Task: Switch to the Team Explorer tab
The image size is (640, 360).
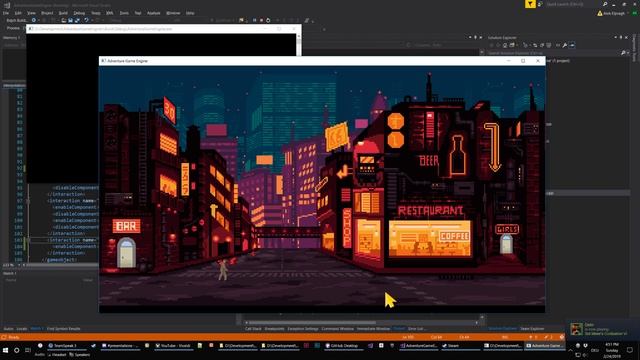Action: click(x=532, y=329)
